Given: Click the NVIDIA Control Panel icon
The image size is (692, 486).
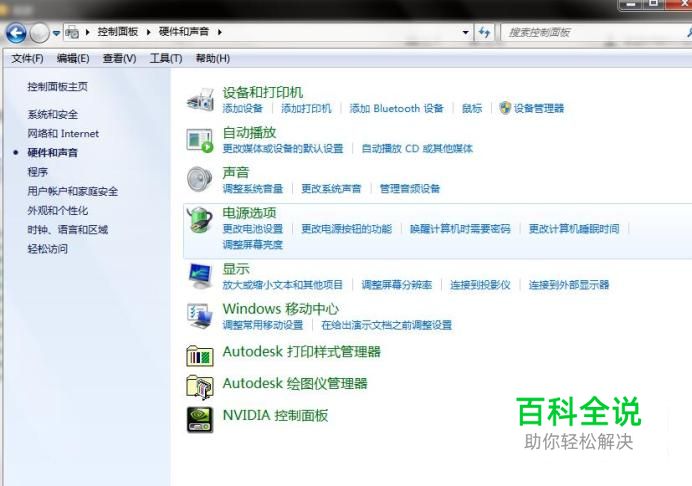Looking at the screenshot, I should tap(200, 419).
